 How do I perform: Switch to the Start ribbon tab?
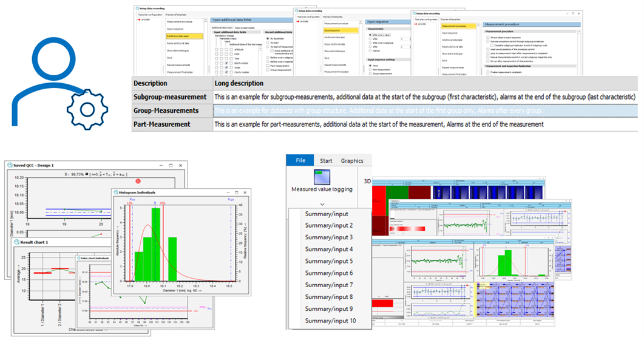[x=326, y=160]
